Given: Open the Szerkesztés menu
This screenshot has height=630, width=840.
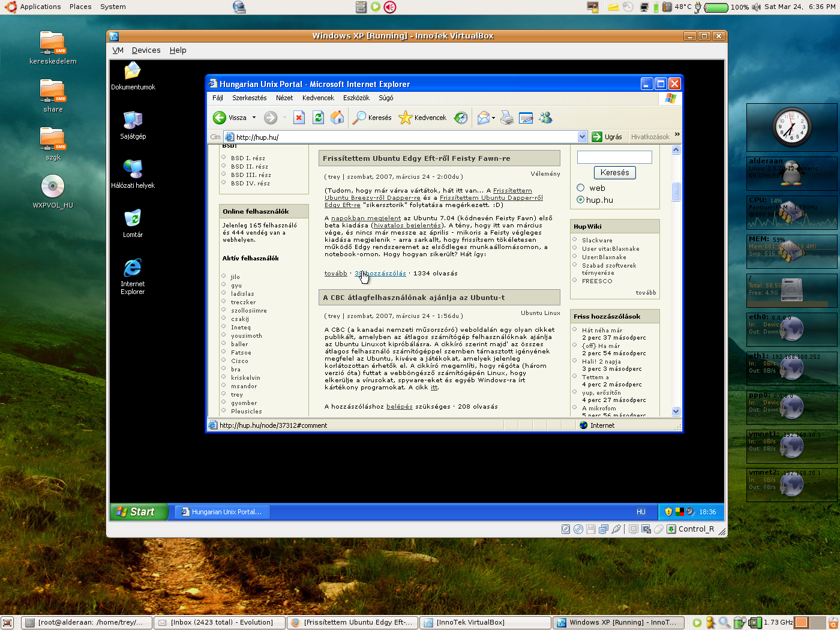Looking at the screenshot, I should pyautogui.click(x=250, y=98).
